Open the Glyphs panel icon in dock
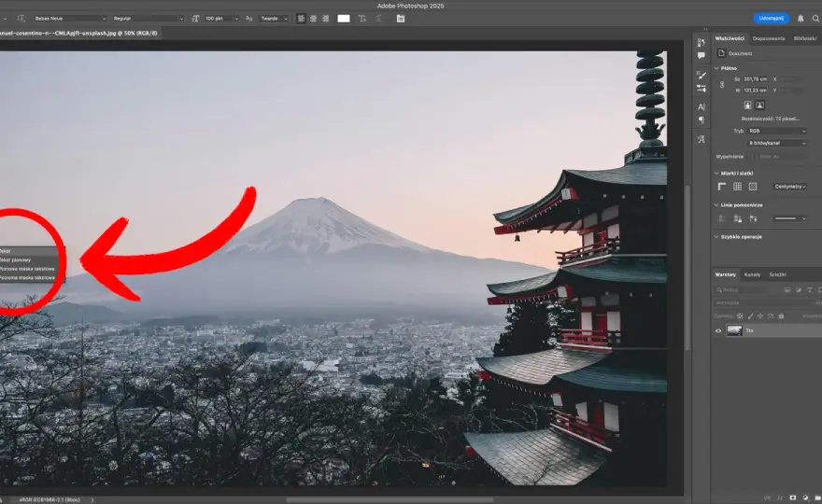 [x=701, y=139]
